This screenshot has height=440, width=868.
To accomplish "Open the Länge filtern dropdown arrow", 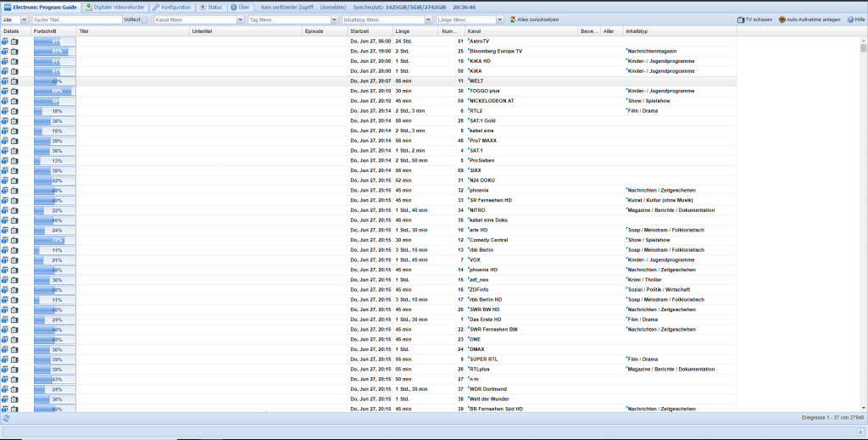I will click(x=500, y=19).
